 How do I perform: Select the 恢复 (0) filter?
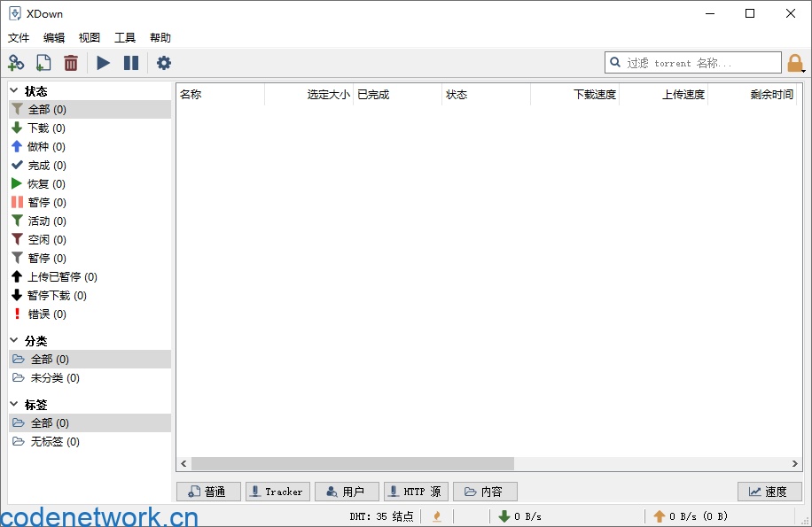coord(90,184)
